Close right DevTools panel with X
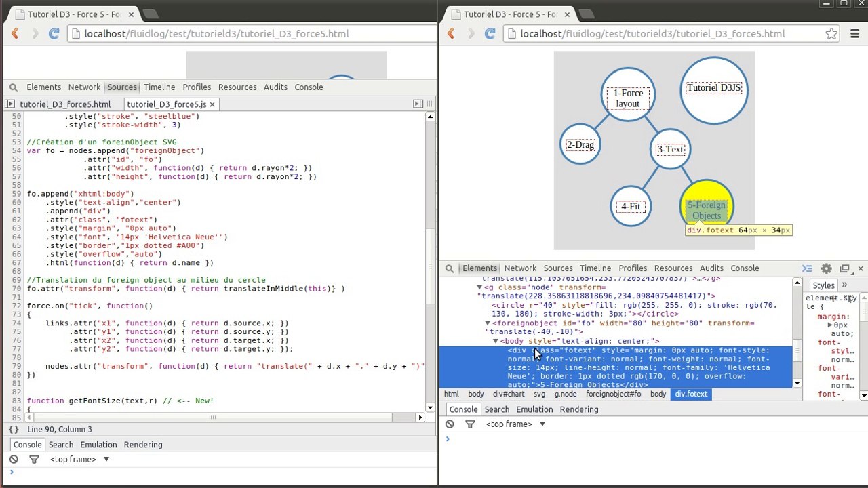868x488 pixels. (x=861, y=268)
